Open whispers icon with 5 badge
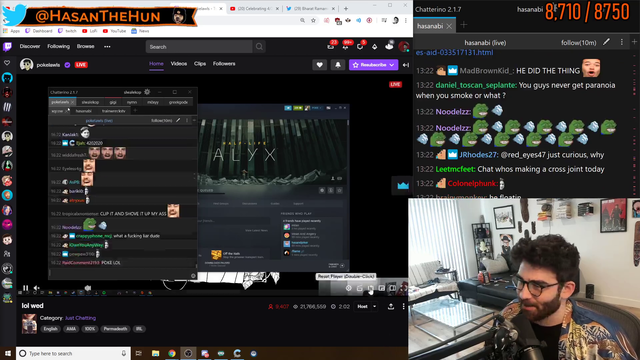The width and height of the screenshot is (640, 360). (360, 47)
